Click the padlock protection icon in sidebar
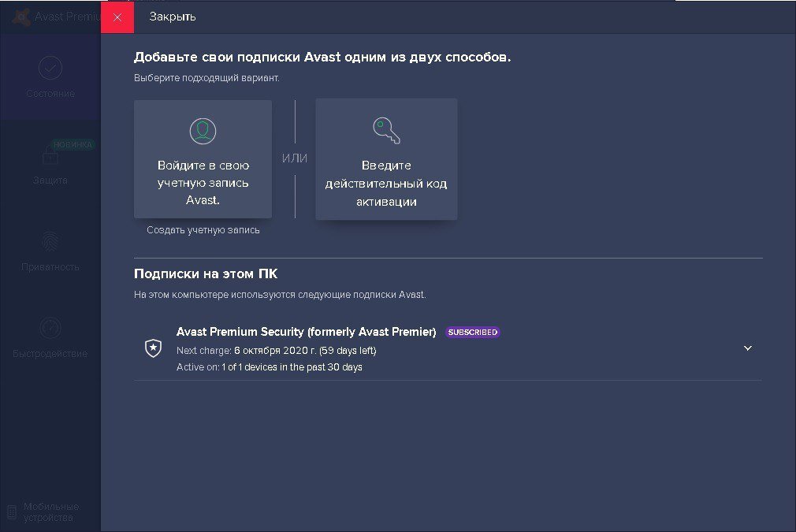 50,154
